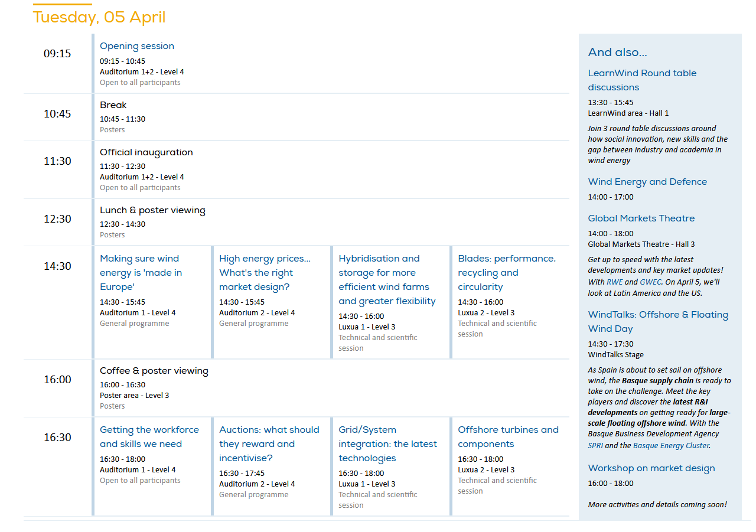
Task: Select the Hybridisation and storage session title
Action: click(x=387, y=280)
